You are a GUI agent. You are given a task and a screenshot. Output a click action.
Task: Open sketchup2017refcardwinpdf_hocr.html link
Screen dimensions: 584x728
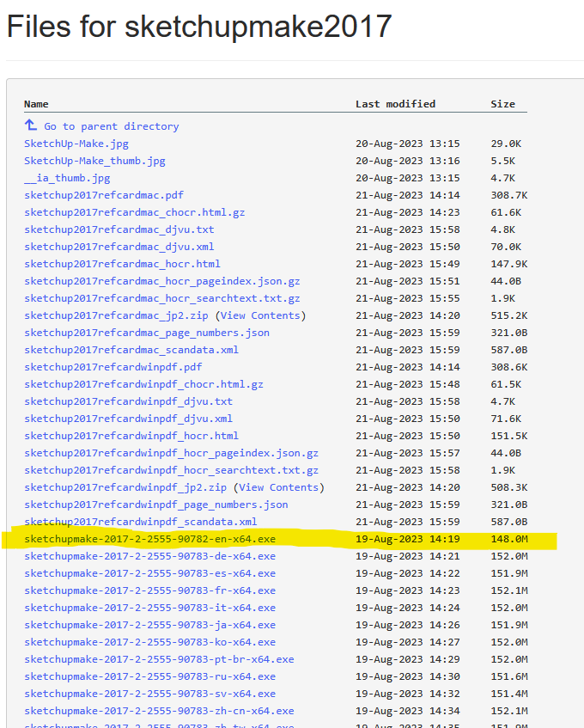pyautogui.click(x=131, y=436)
